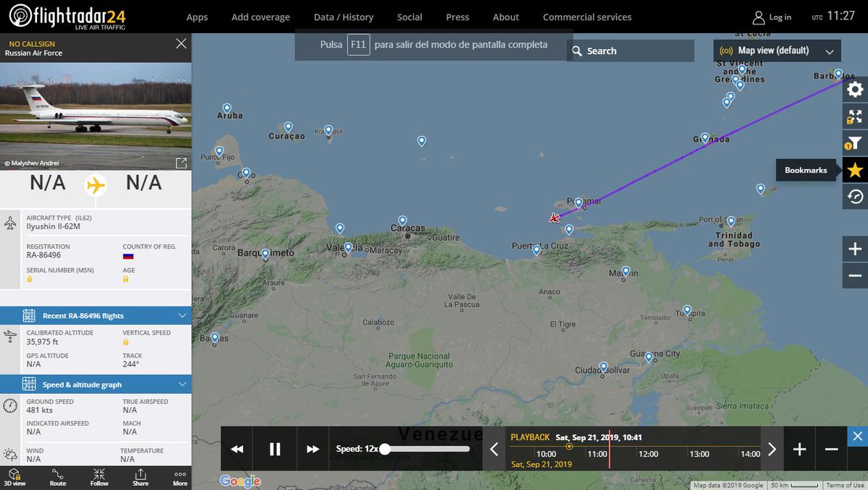Zoom out timeline with minus button

[831, 450]
